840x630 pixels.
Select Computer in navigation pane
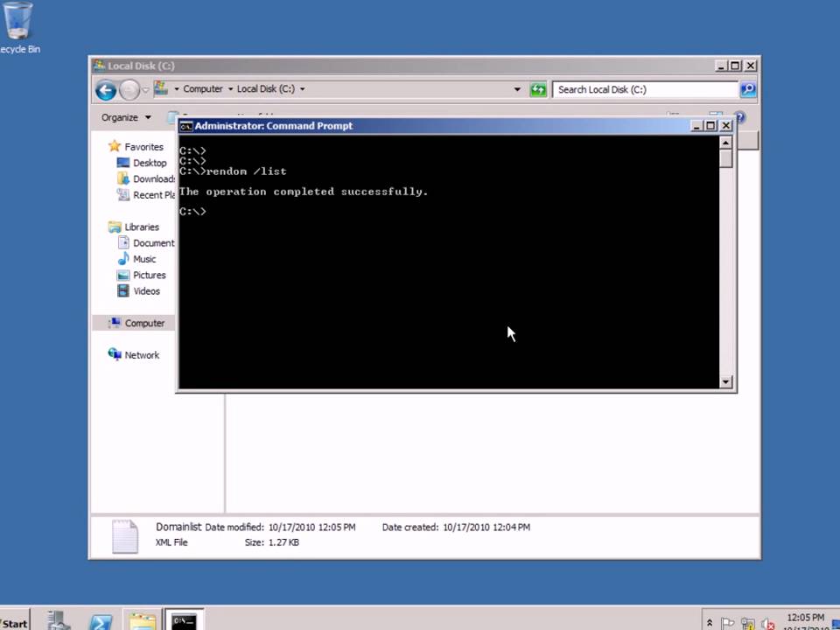[144, 324]
